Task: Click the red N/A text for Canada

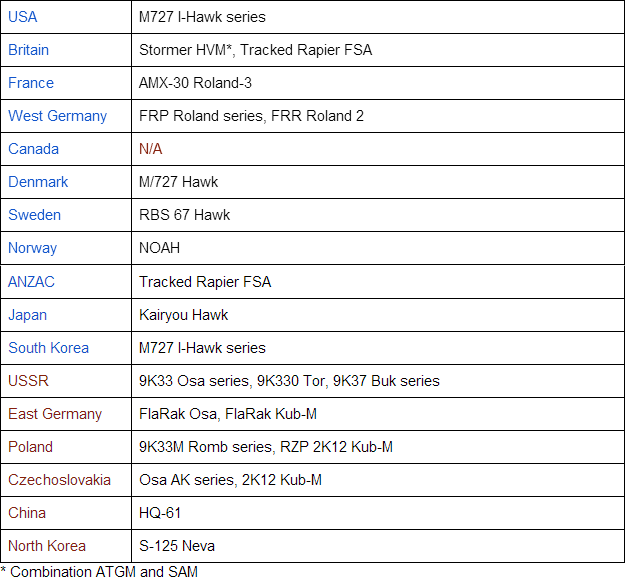Action: [x=150, y=149]
